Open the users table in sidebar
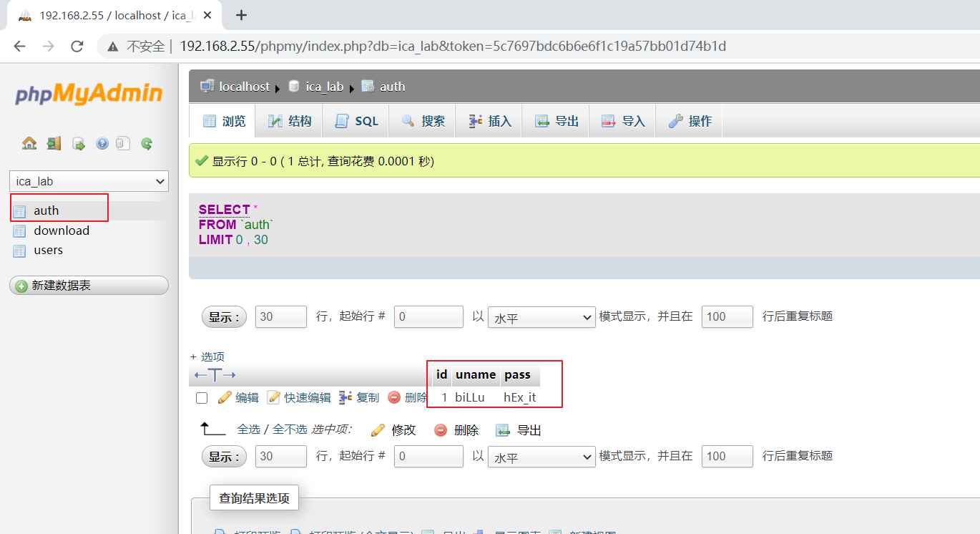This screenshot has width=980, height=534. tap(48, 250)
